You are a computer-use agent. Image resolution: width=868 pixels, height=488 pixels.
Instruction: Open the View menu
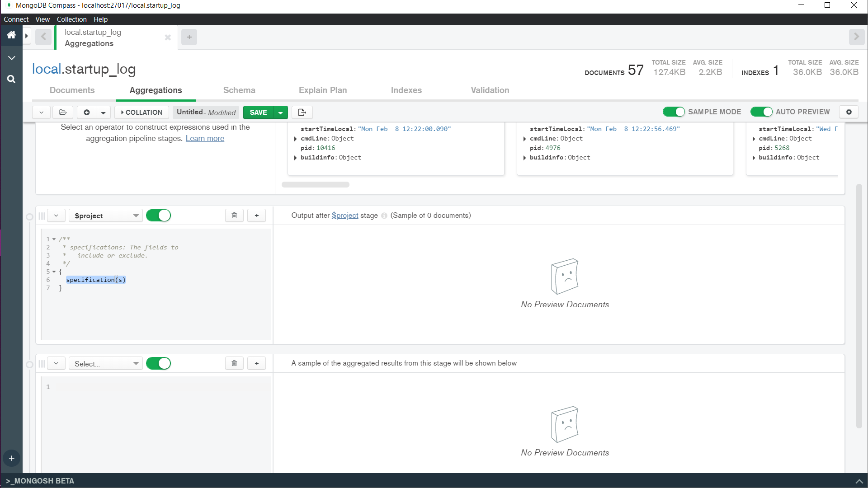pyautogui.click(x=42, y=19)
